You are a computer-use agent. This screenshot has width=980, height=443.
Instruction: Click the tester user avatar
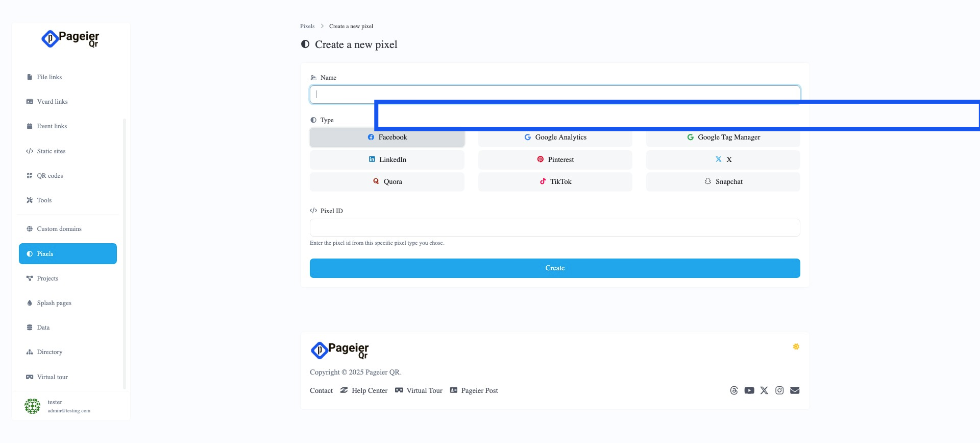pos(32,406)
